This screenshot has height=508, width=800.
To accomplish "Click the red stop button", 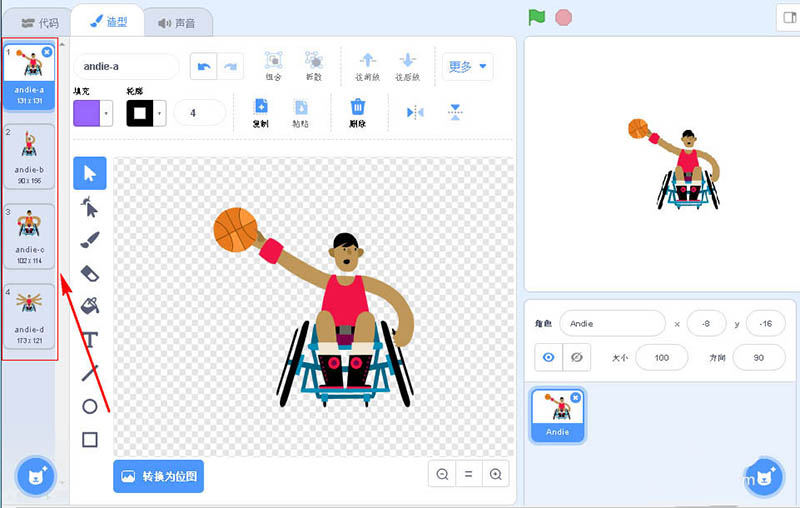I will pyautogui.click(x=564, y=18).
